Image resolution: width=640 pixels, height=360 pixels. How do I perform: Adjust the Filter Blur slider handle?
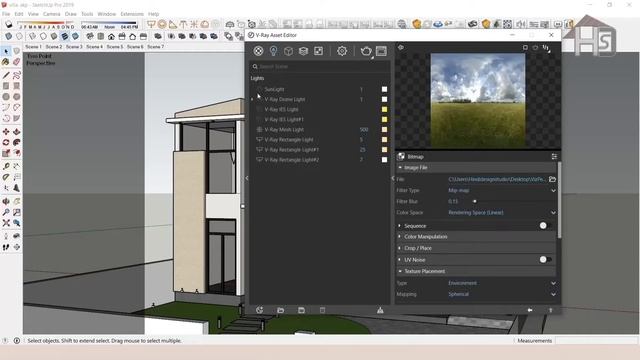[474, 201]
